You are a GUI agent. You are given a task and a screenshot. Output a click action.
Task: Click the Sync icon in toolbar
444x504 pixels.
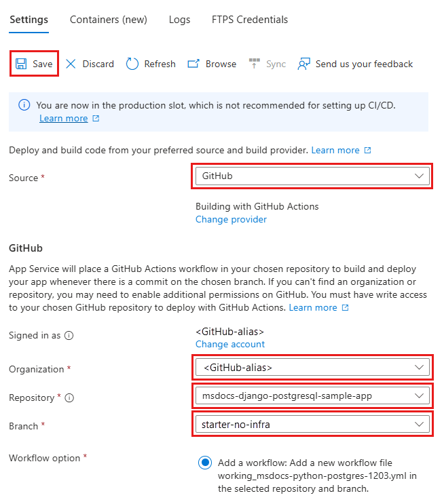tap(254, 63)
